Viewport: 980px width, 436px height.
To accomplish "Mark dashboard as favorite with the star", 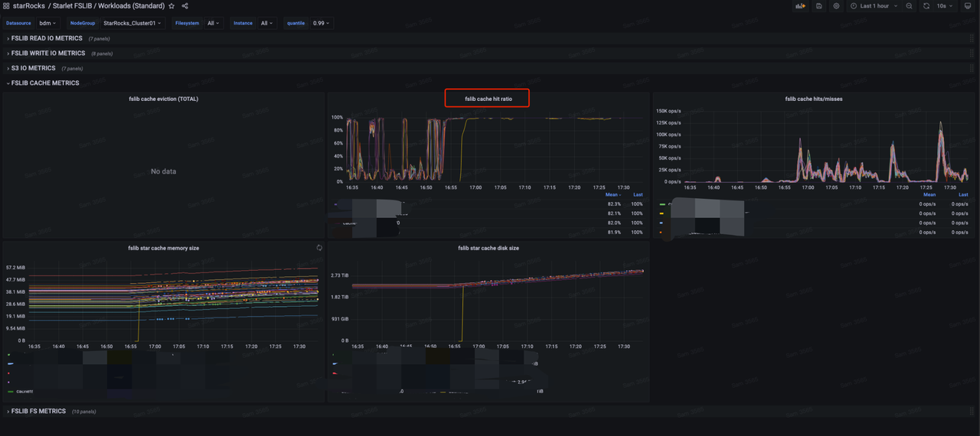I will [x=171, y=6].
